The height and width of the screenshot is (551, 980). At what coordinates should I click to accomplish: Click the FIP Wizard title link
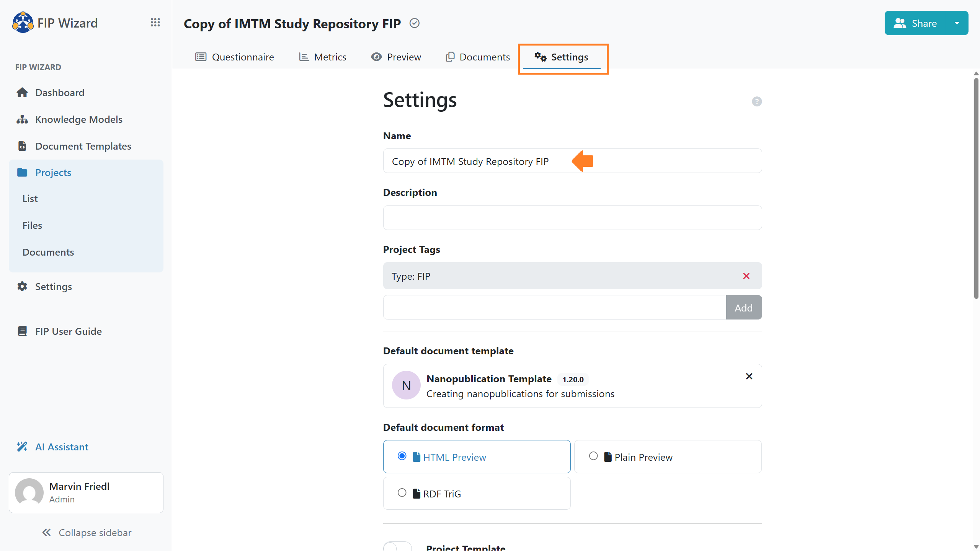[67, 23]
